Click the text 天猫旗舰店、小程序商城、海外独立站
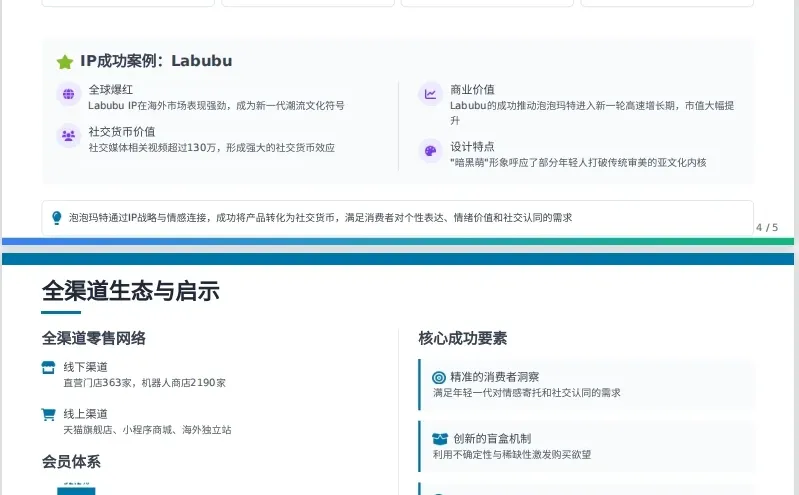This screenshot has width=799, height=495. 147,430
